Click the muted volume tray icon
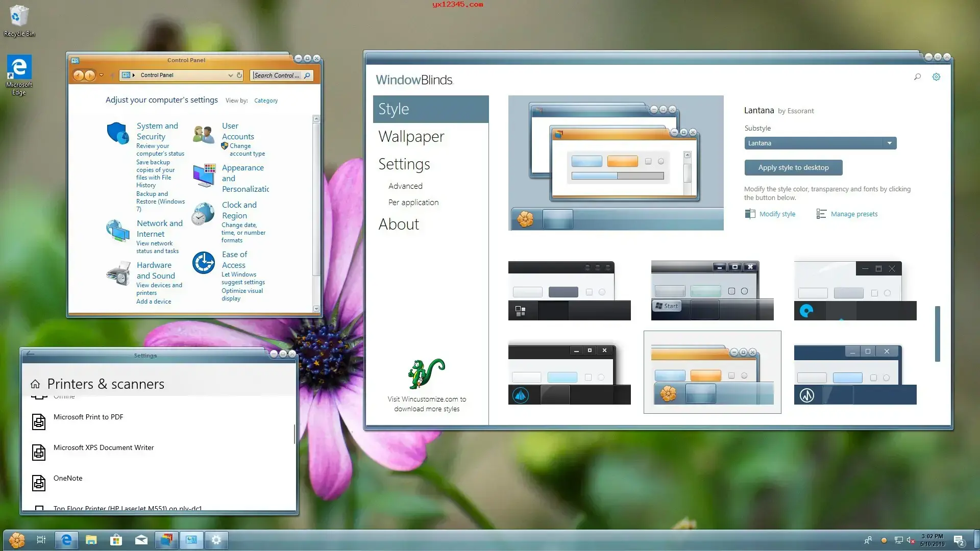Screen dimensions: 980x551 coord(911,540)
